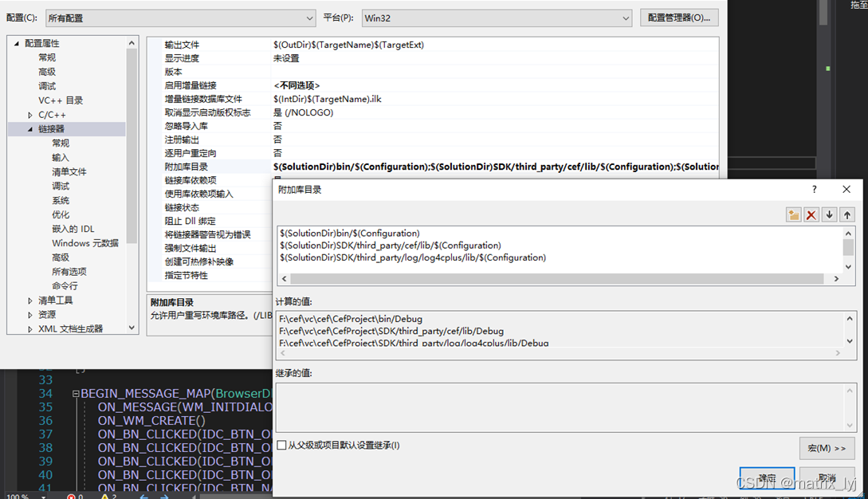Select the 忽略导入库 property row

point(433,126)
